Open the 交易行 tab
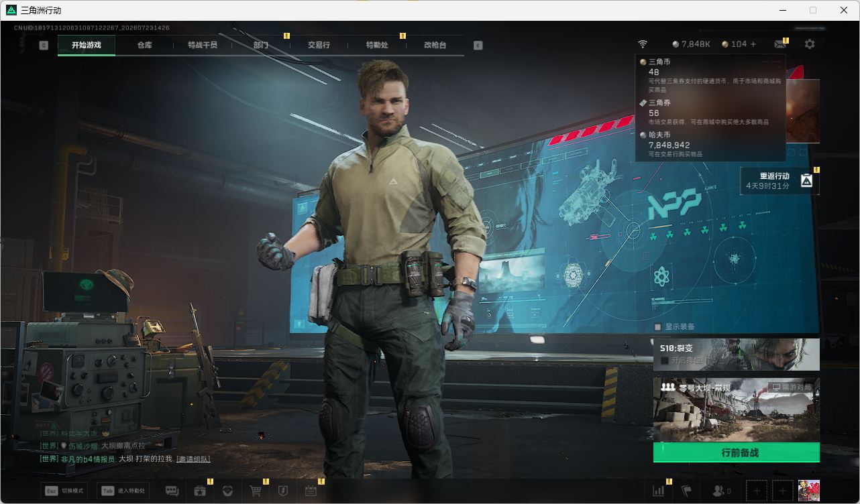The image size is (860, 504). tap(319, 45)
